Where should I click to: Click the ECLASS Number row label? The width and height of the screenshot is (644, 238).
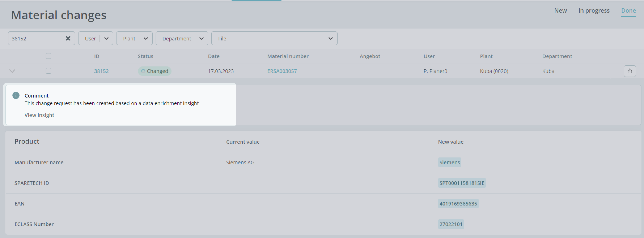click(34, 224)
